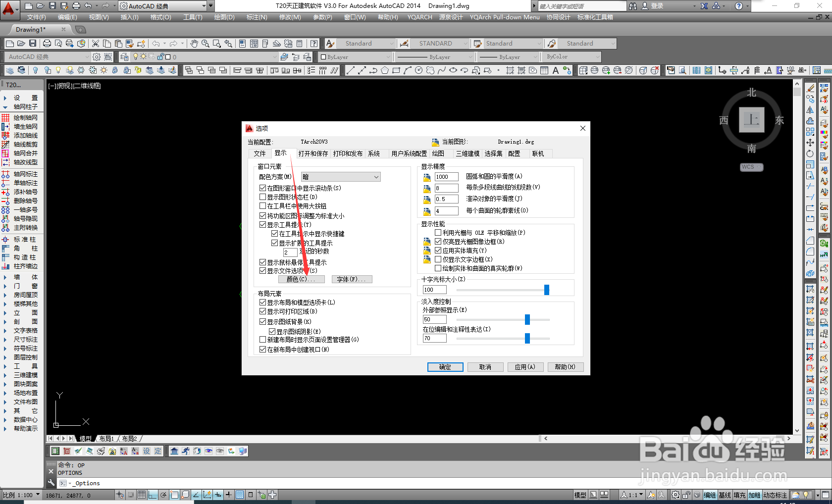Select the 轴线裁剪 tool
The image size is (832, 504).
[20, 145]
